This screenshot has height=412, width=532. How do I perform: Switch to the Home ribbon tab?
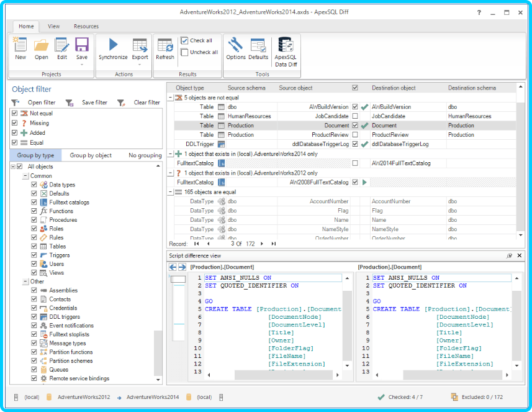tap(26, 26)
